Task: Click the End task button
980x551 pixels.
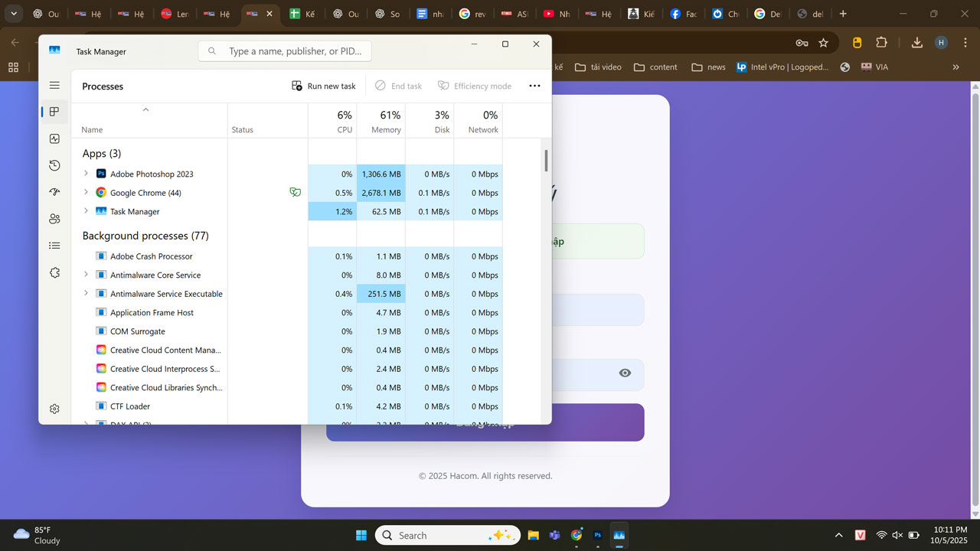Action: [x=398, y=86]
